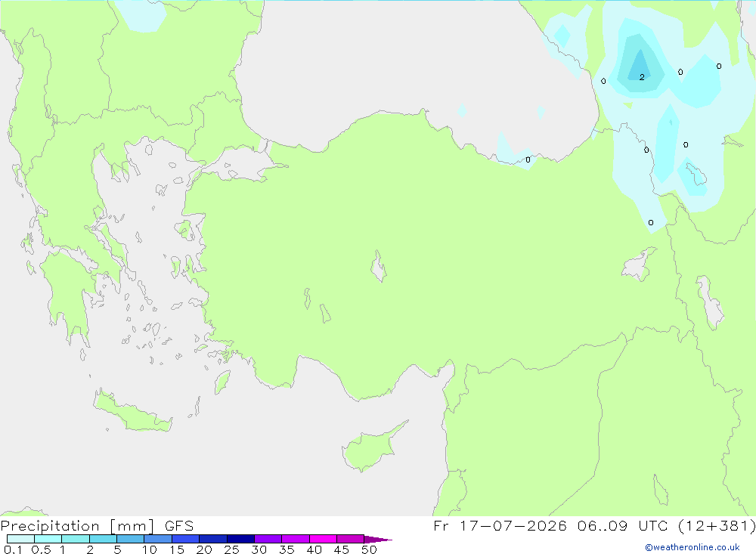Click the "45" legend scale label
This screenshot has width=756, height=554.
click(x=342, y=549)
